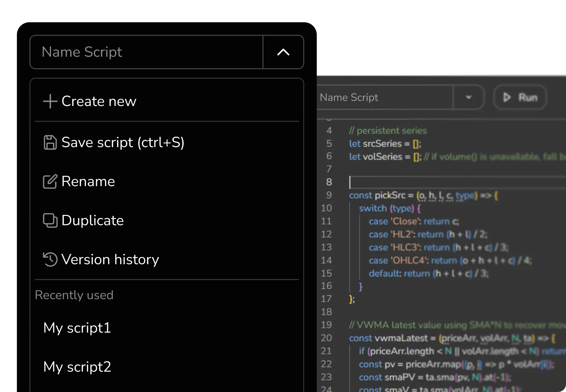This screenshot has width=566, height=392.
Task: Collapse the script menu with up chevron
Action: click(x=283, y=52)
